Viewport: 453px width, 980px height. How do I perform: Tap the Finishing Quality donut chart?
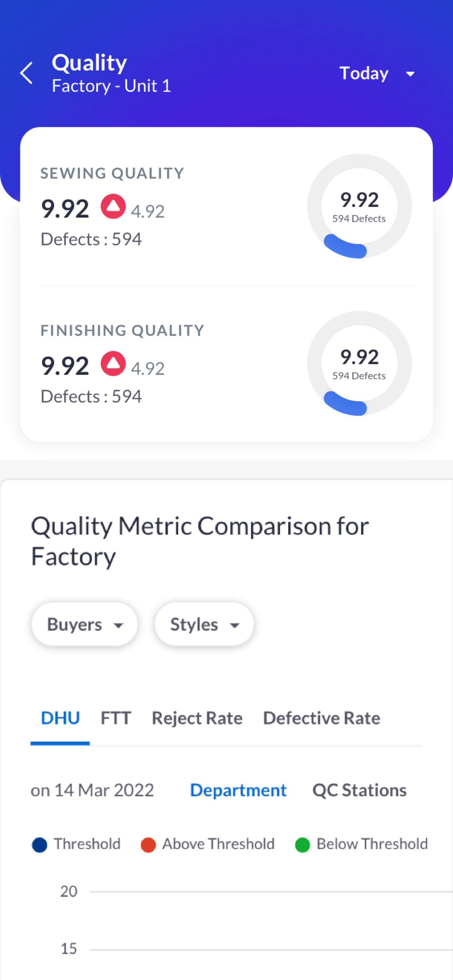point(359,363)
